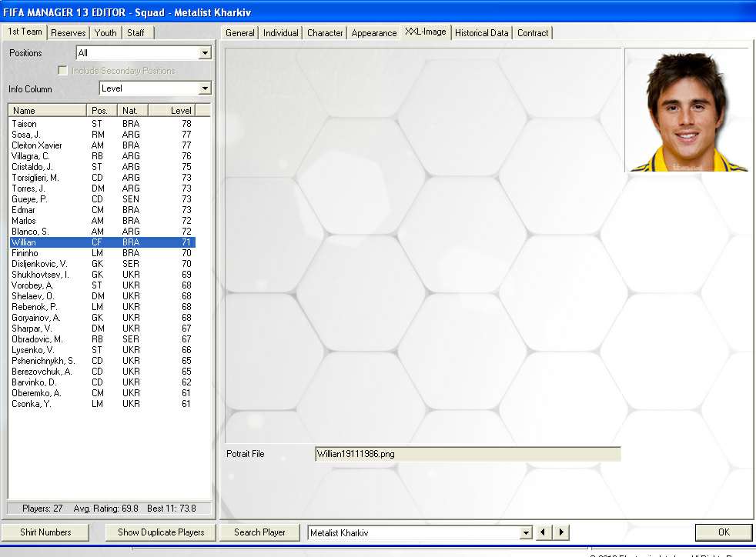This screenshot has width=756, height=557.
Task: Open the Youth squad tab
Action: click(105, 32)
